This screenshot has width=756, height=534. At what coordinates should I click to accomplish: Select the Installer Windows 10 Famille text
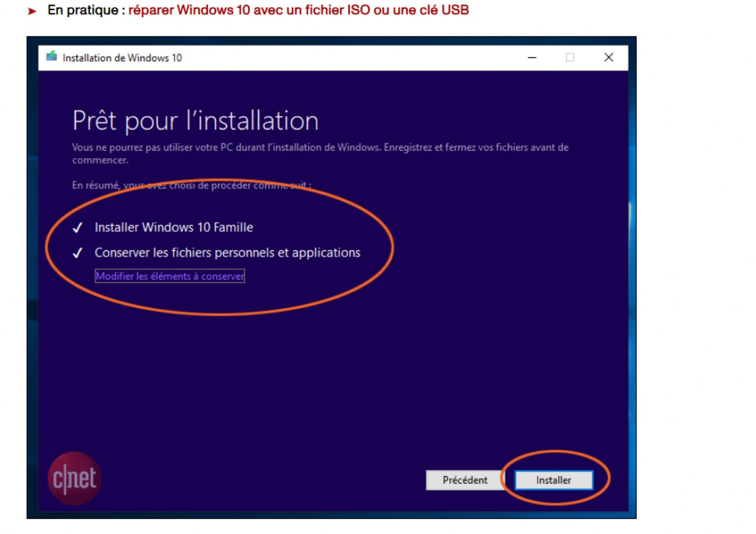[174, 227]
